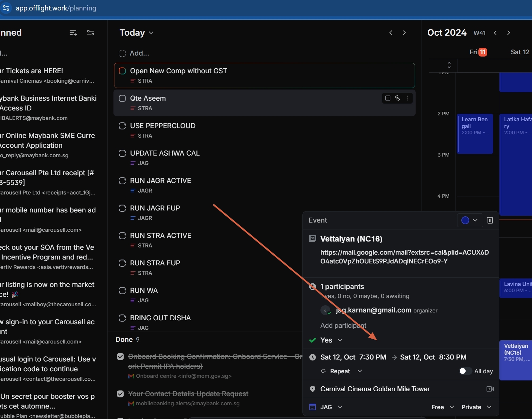Open the filter settings icon in inbox header
This screenshot has height=419, width=532.
[x=91, y=33]
